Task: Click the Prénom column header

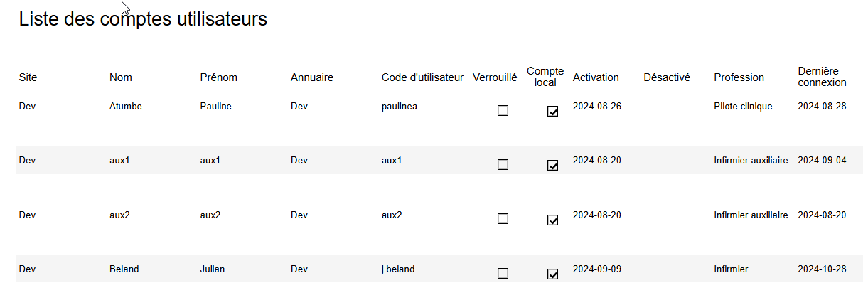Action: point(218,77)
